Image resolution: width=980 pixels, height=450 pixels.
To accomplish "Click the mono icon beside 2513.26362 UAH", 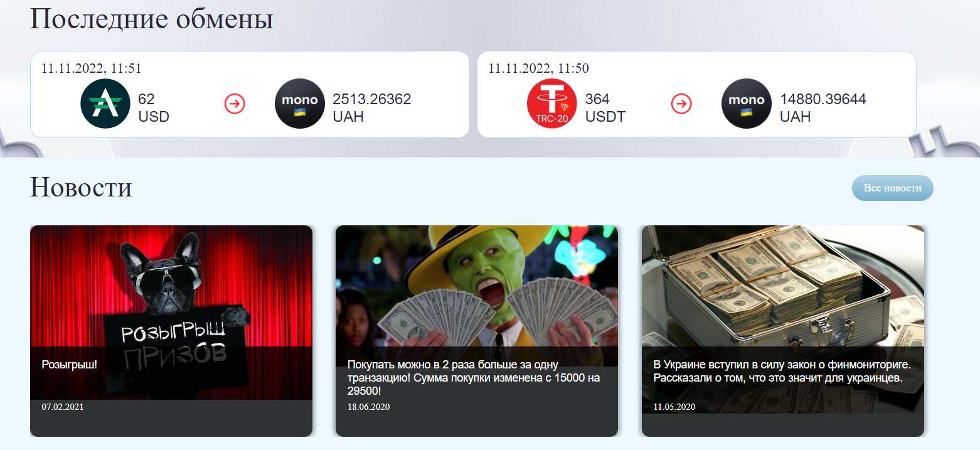I will pos(300,104).
